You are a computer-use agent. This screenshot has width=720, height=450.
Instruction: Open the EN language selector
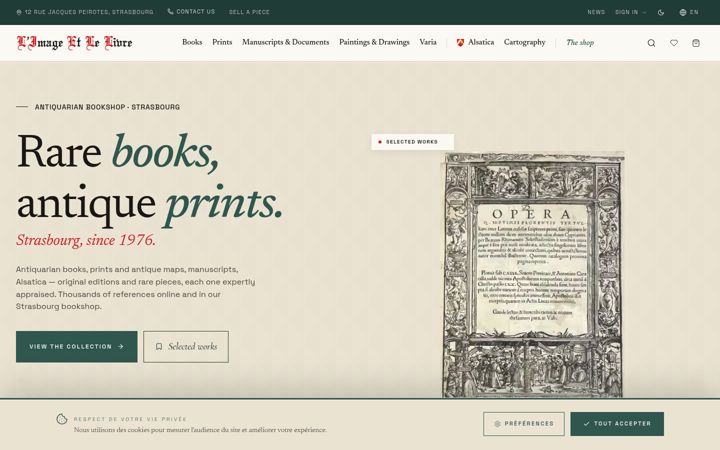pos(689,12)
